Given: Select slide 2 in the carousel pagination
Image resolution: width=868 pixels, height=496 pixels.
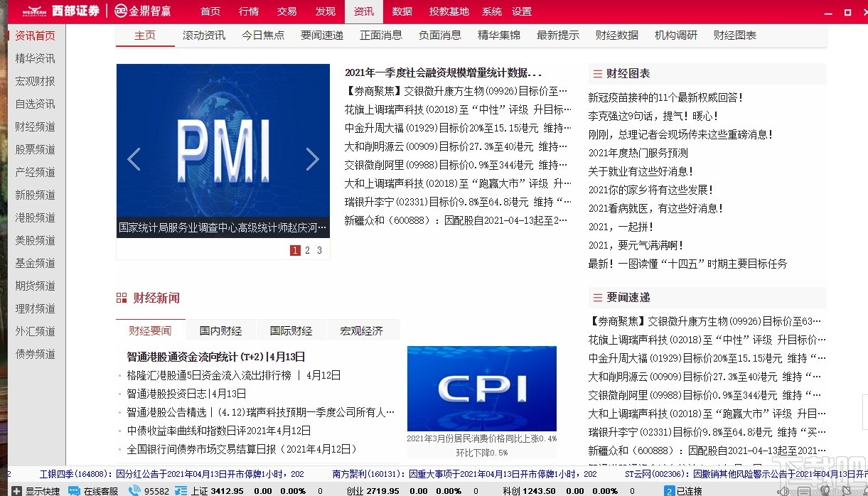Looking at the screenshot, I should (307, 250).
